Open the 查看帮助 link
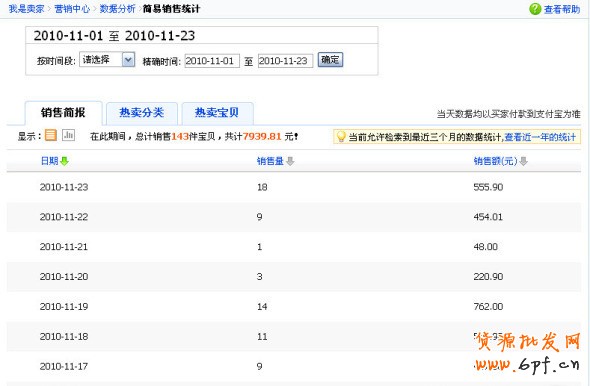Image resolution: width=590 pixels, height=386 pixels. click(562, 9)
